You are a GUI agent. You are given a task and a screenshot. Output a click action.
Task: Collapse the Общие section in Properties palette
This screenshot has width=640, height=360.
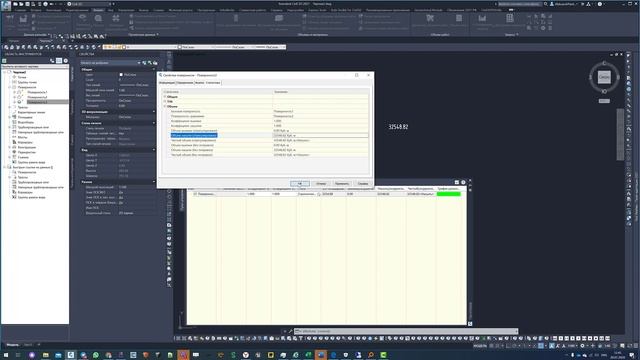(154, 70)
